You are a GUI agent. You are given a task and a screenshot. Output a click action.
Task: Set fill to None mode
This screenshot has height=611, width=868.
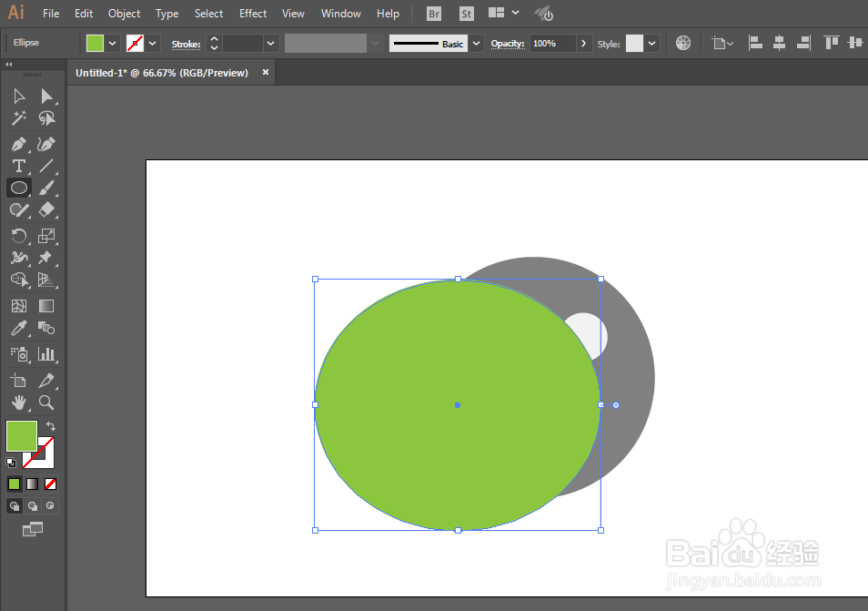(50, 484)
